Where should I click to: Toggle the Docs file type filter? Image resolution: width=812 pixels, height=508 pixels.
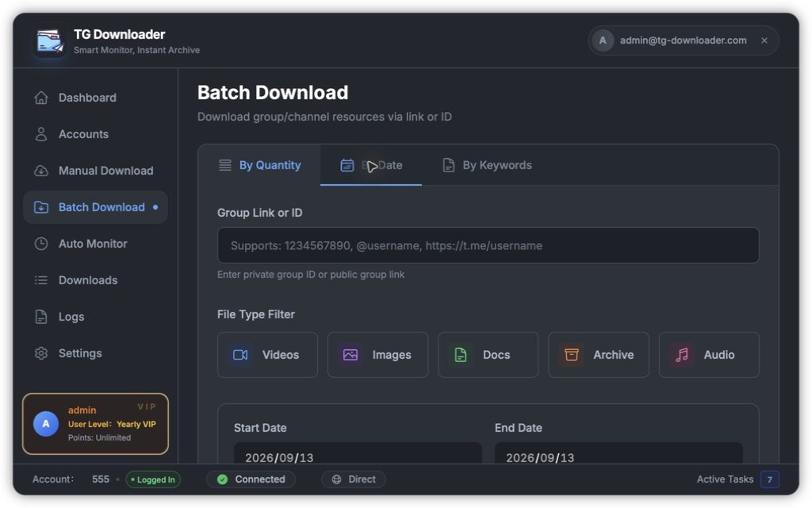tap(488, 355)
